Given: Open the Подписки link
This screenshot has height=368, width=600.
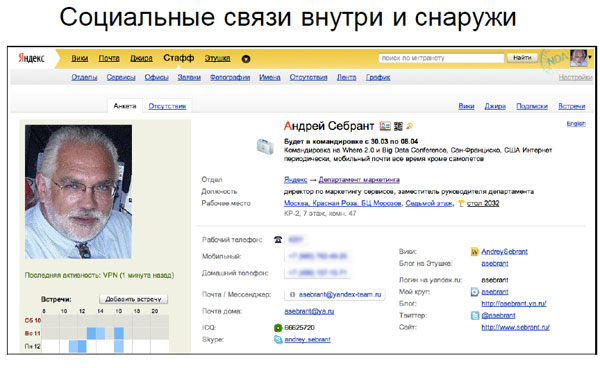Looking at the screenshot, I should tap(532, 106).
